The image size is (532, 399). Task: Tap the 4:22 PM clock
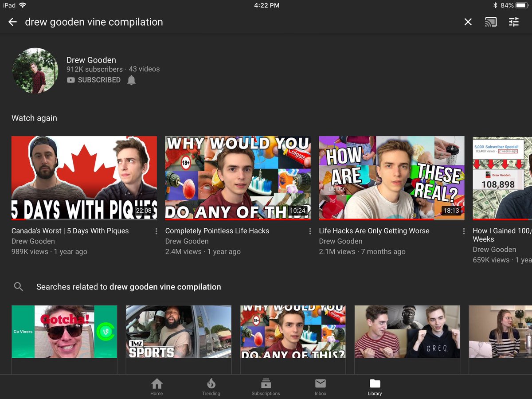tap(266, 5)
